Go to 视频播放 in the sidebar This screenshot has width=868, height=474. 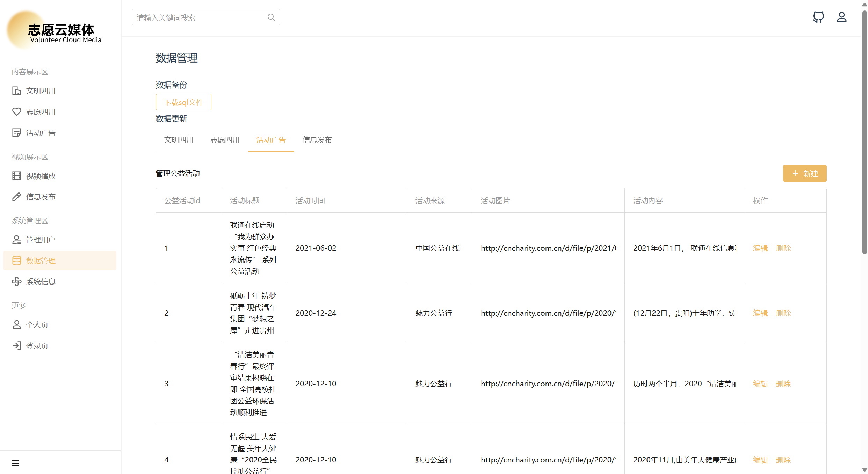(41, 176)
